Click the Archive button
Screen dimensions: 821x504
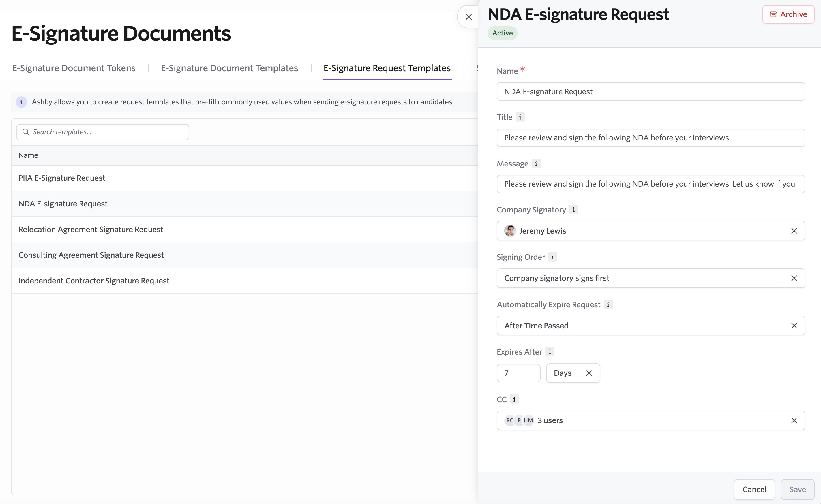tap(788, 14)
